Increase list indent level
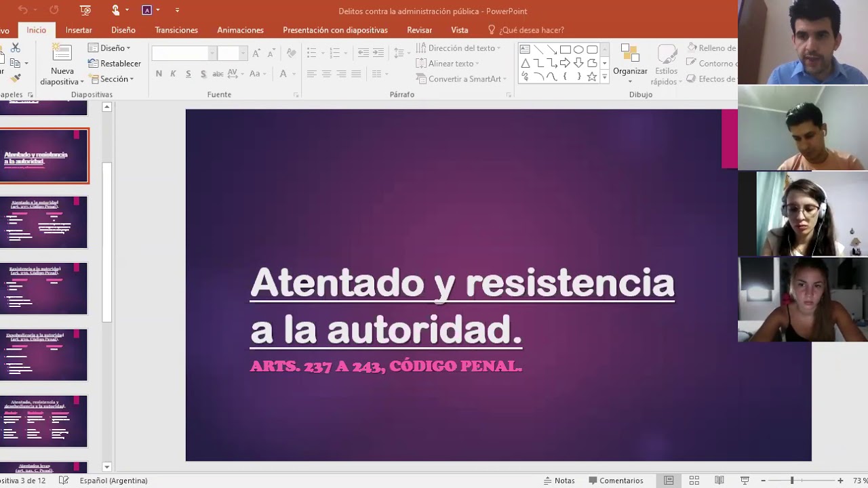This screenshot has width=868, height=488. point(378,53)
